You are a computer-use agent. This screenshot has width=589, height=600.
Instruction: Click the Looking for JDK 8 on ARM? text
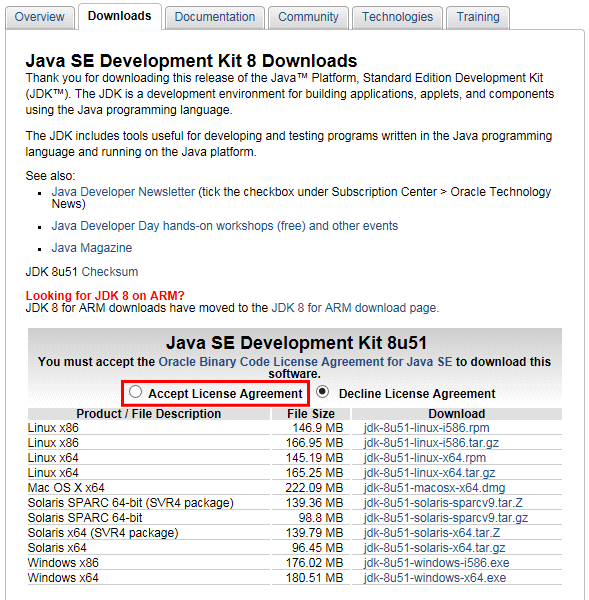[105, 295]
